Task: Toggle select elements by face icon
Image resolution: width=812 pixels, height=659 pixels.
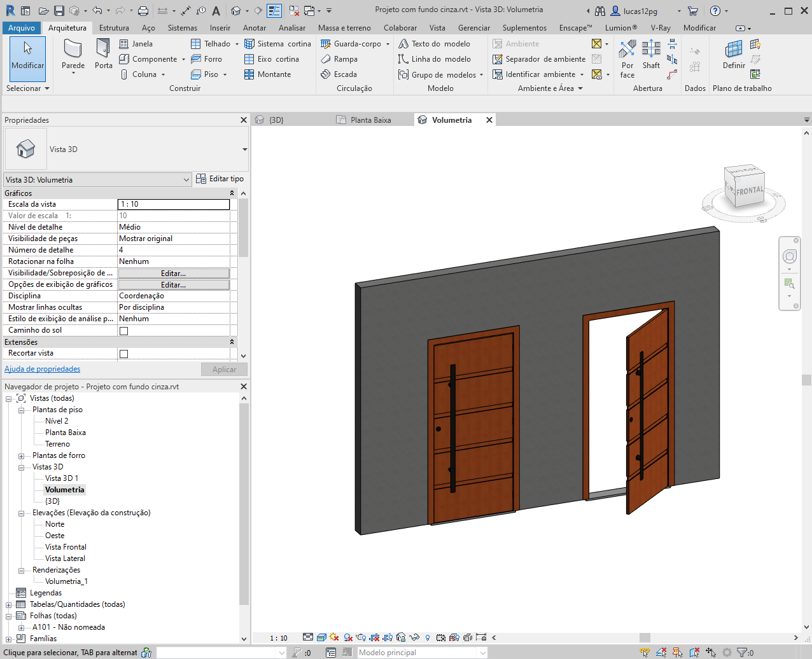Action: pyautogui.click(x=694, y=653)
